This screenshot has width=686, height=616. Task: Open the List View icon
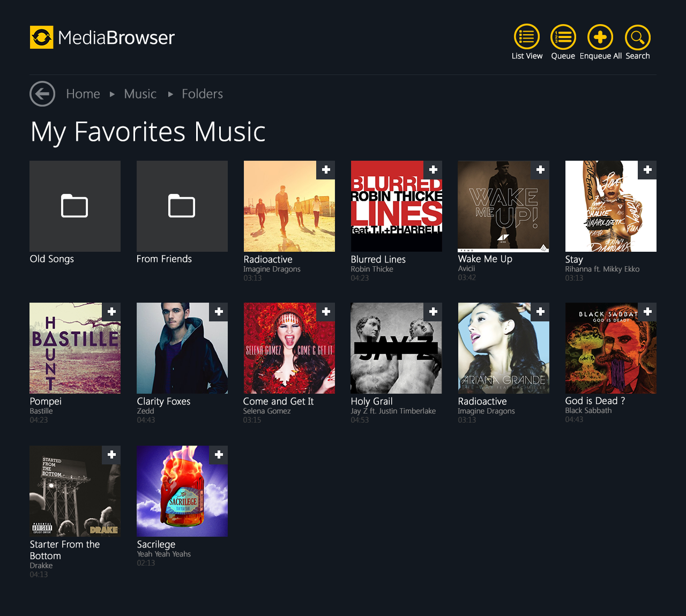(527, 37)
